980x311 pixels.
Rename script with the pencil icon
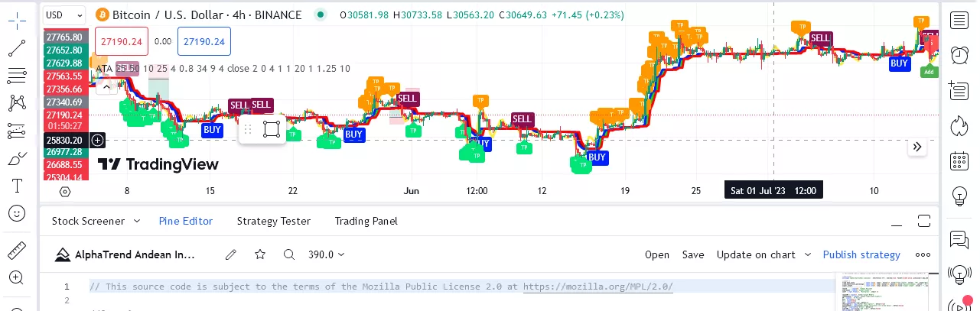(231, 254)
